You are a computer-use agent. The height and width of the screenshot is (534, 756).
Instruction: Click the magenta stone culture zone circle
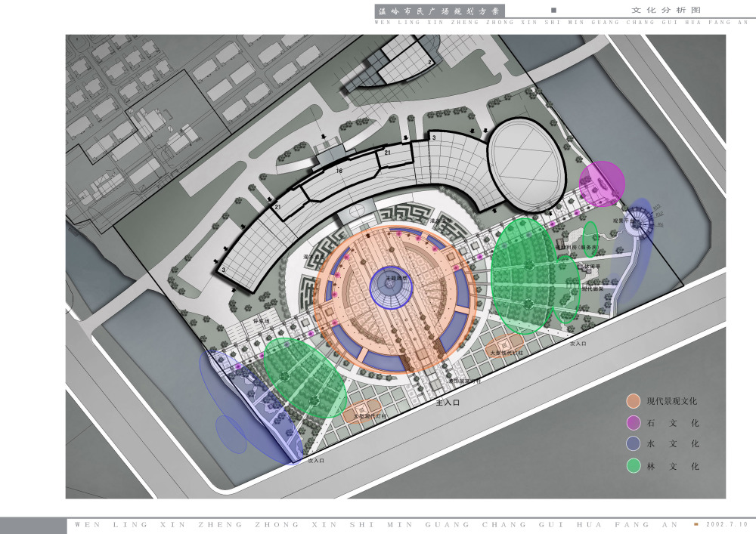tap(603, 184)
